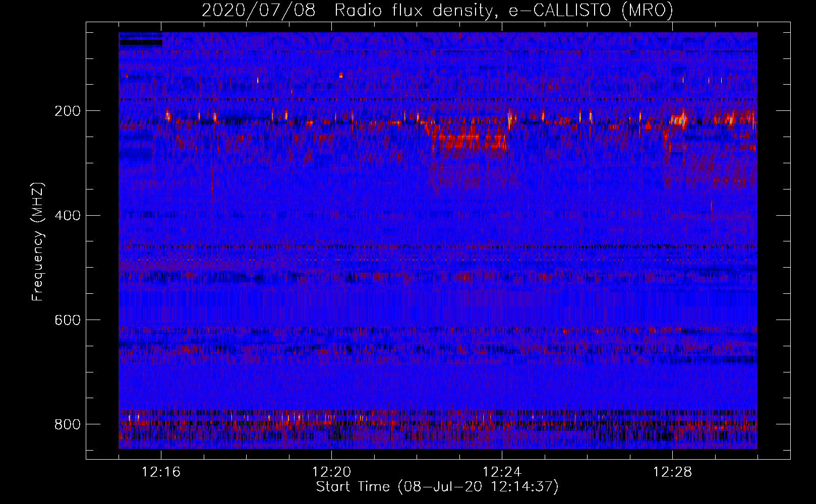Click the 12:28 time tick label
Image resolution: width=816 pixels, height=504 pixels.
[673, 472]
